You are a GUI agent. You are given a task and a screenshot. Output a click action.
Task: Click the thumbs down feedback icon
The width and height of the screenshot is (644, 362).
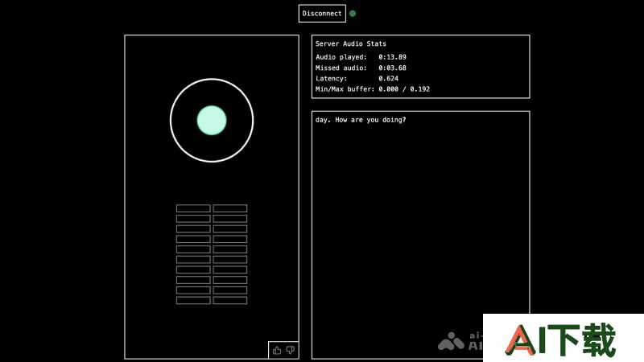pyautogui.click(x=291, y=350)
